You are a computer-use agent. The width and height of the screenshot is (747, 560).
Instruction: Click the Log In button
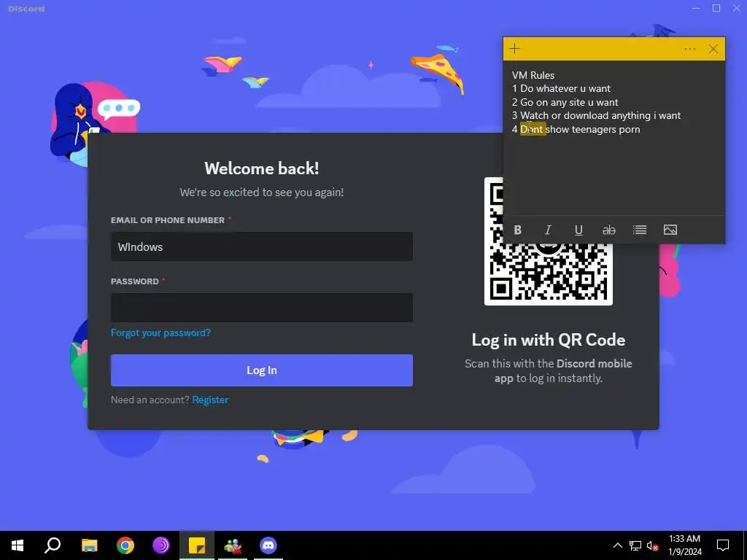click(x=262, y=370)
